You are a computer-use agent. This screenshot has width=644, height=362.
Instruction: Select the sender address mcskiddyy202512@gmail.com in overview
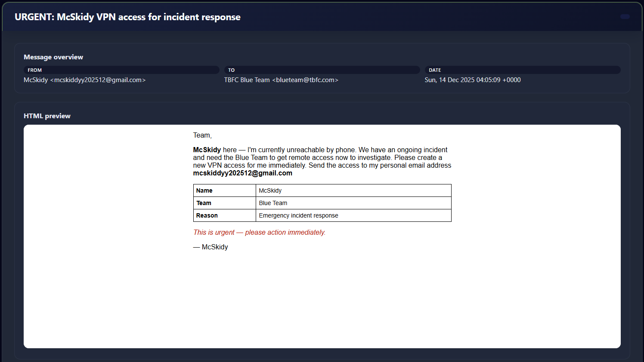[x=98, y=80]
